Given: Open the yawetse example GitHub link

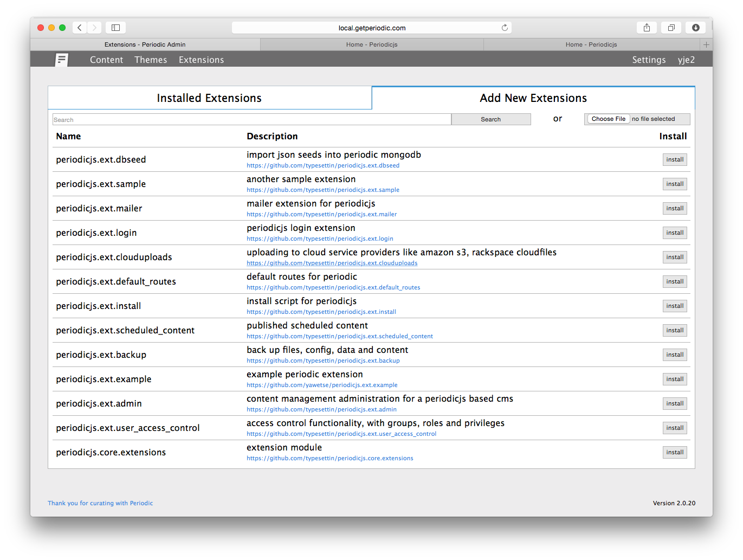Looking at the screenshot, I should tap(322, 385).
